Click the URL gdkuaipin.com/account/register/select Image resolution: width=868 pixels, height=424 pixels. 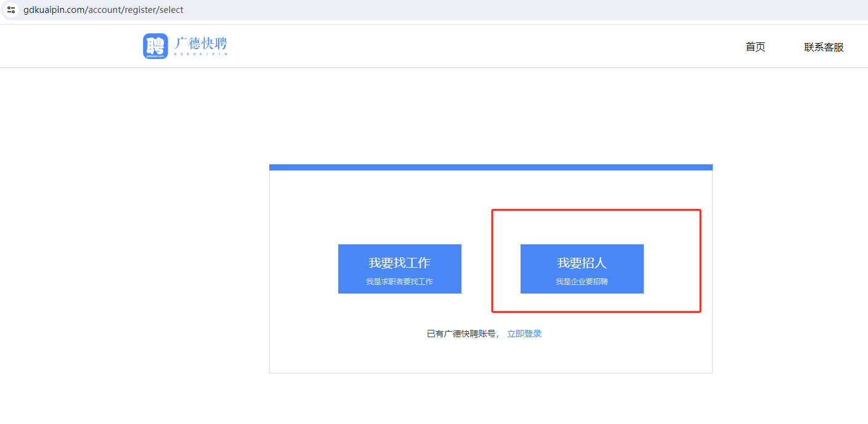click(x=103, y=10)
